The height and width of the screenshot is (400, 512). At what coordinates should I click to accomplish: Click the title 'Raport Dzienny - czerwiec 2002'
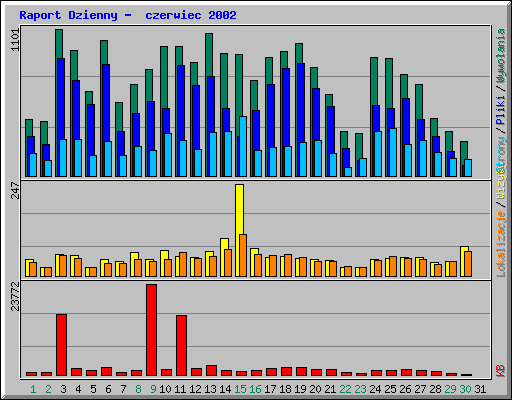[128, 15]
